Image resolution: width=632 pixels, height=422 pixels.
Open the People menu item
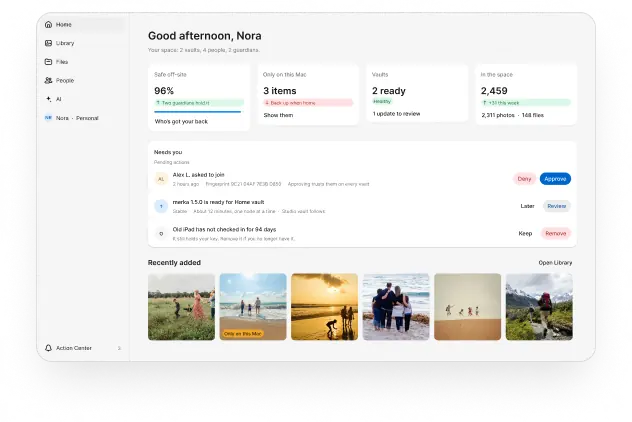(83, 80)
